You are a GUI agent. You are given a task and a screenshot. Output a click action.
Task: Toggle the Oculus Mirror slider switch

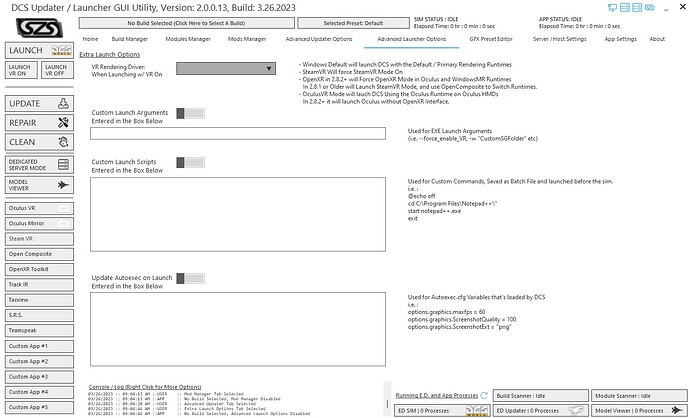(x=63, y=224)
